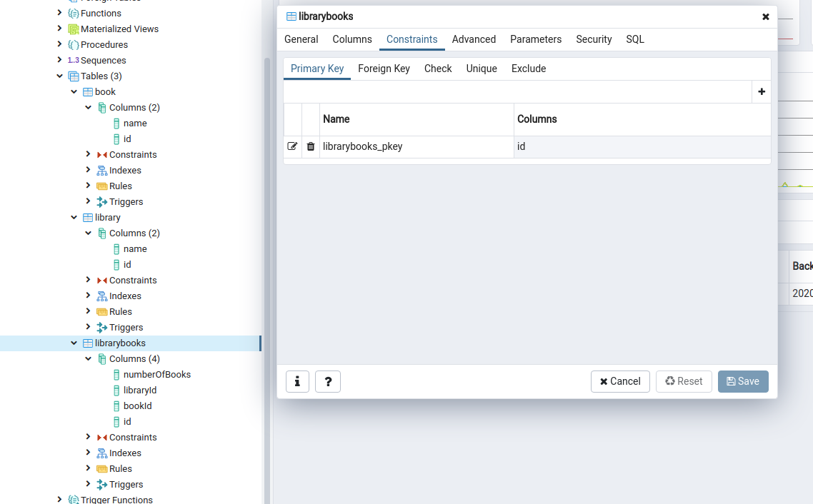
Task: Cancel the librarybooks dialog
Action: [x=620, y=381]
